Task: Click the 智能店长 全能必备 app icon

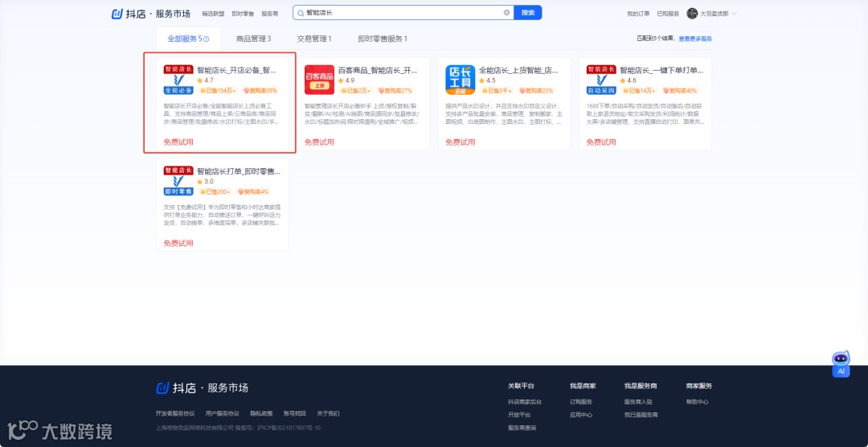Action: tap(178, 80)
